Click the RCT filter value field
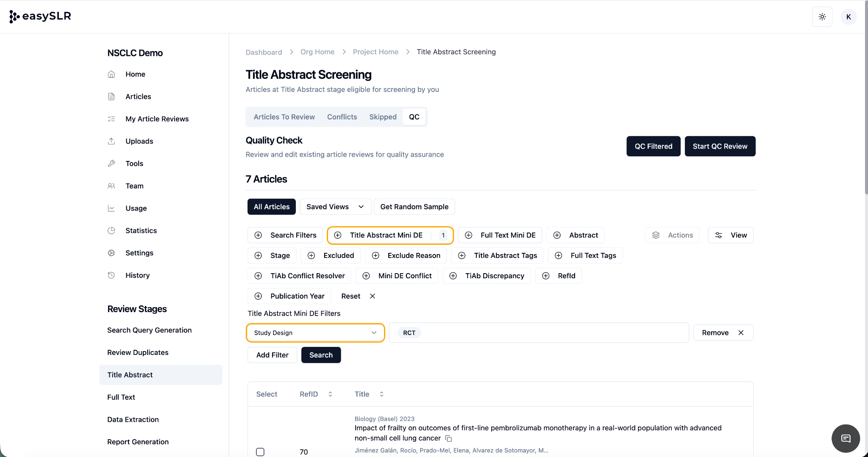The image size is (868, 457). click(538, 333)
